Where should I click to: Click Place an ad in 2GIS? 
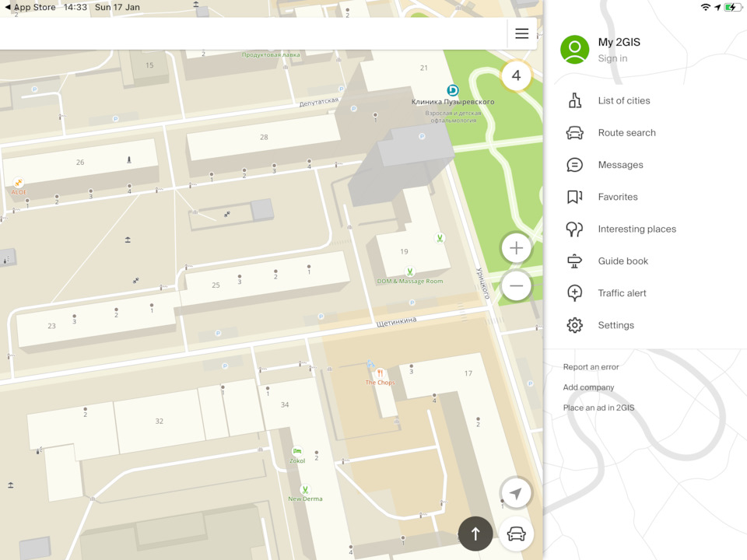click(x=599, y=408)
